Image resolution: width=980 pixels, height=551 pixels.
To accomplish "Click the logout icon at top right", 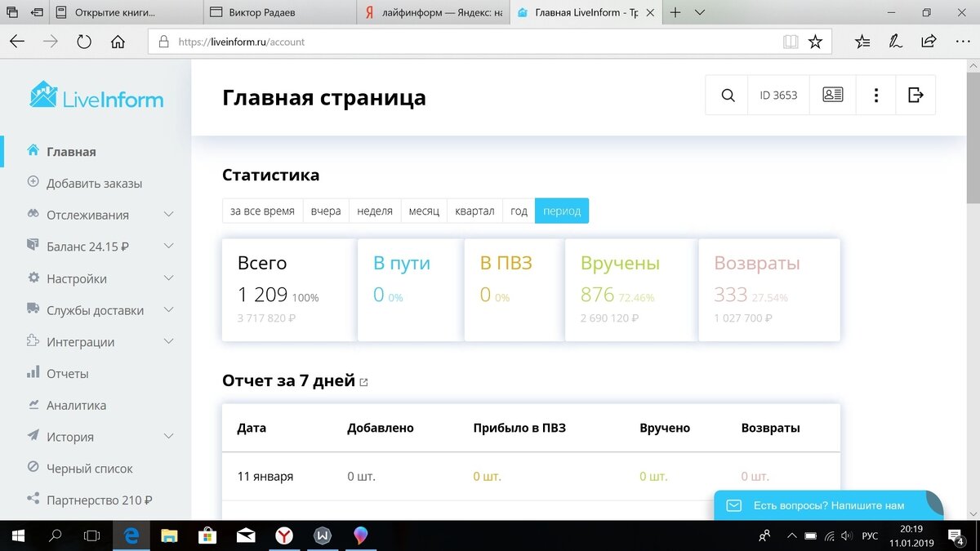I will tap(915, 95).
